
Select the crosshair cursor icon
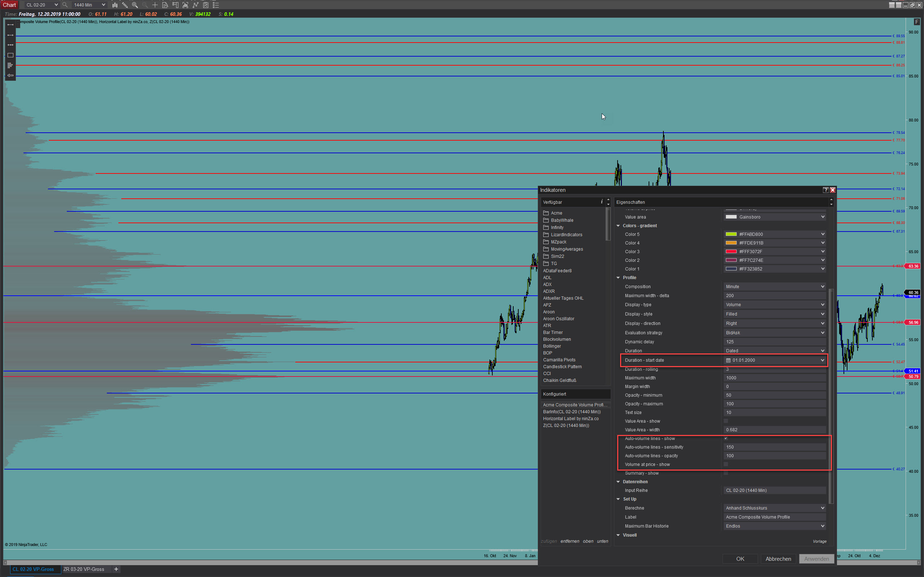tap(154, 5)
